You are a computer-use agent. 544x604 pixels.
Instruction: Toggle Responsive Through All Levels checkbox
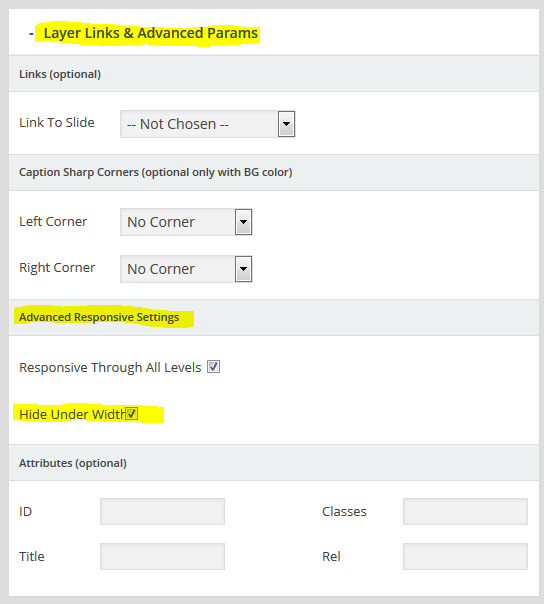point(213,367)
